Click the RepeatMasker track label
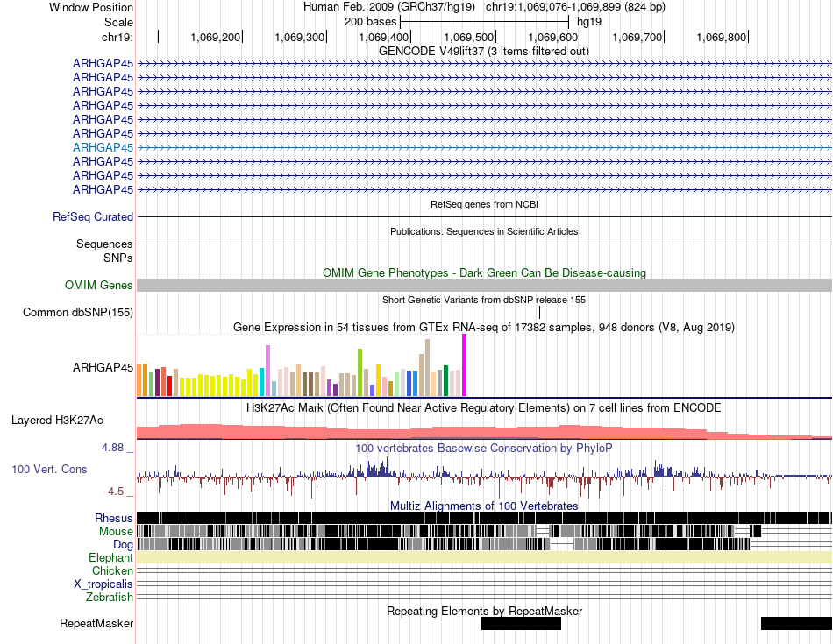This screenshot has width=833, height=644. pos(96,623)
